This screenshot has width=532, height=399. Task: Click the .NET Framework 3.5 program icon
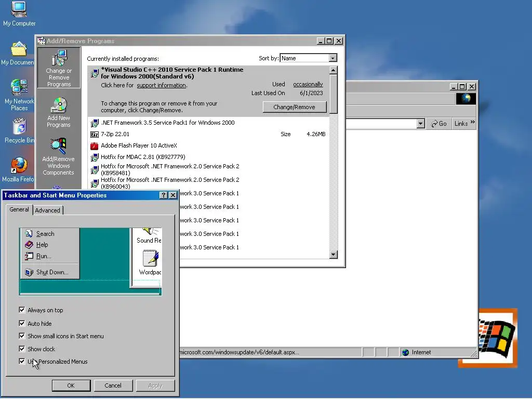[x=95, y=123]
